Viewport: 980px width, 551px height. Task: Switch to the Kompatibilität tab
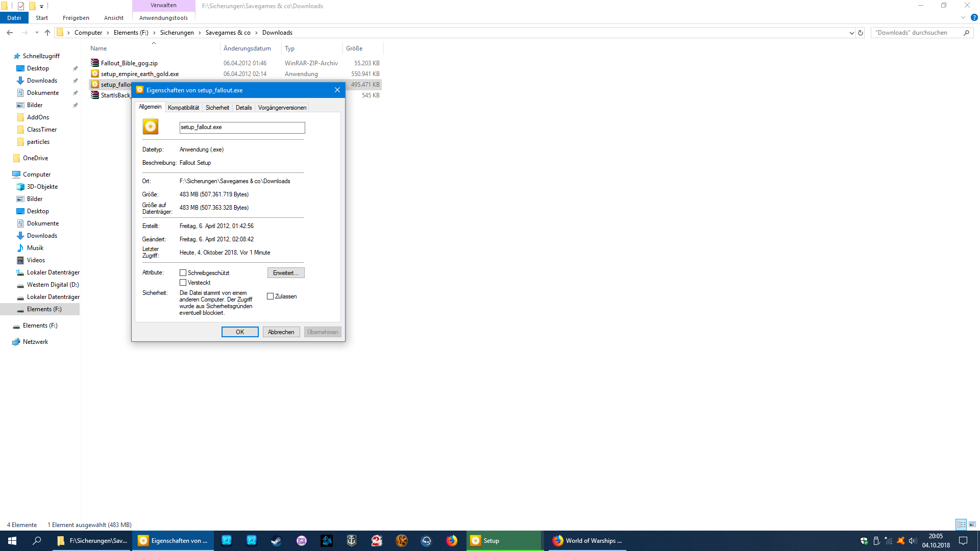click(x=183, y=108)
